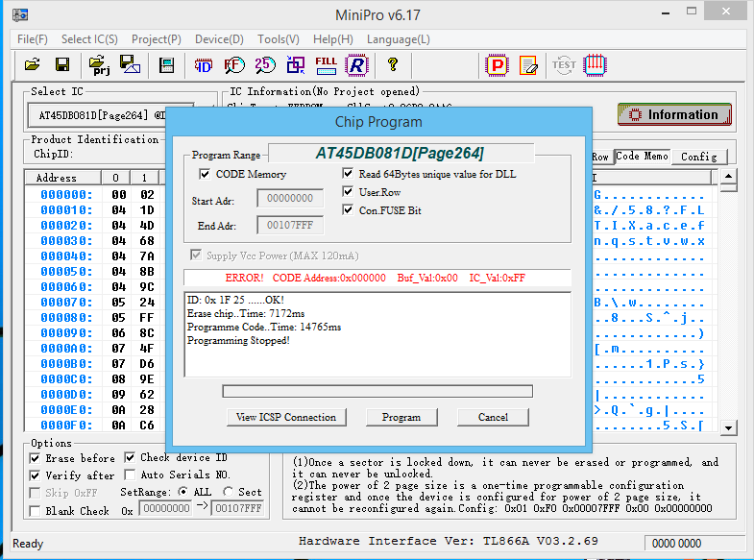The height and width of the screenshot is (560, 754).
Task: Click the View ICSP Connection button
Action: coord(286,417)
